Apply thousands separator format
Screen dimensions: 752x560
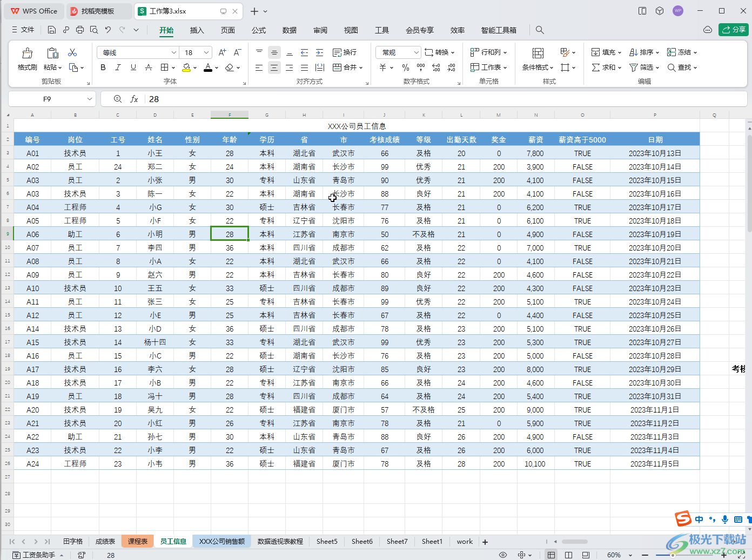(x=421, y=68)
